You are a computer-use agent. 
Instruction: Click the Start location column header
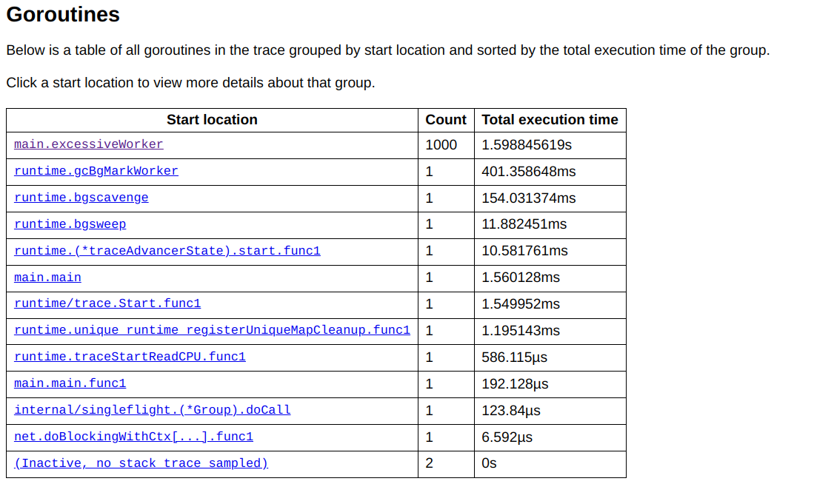click(212, 120)
